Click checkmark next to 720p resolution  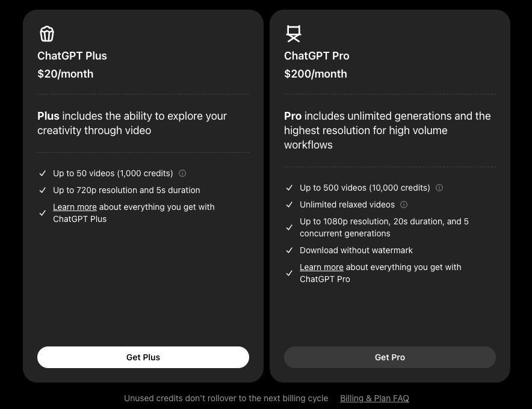coord(43,190)
